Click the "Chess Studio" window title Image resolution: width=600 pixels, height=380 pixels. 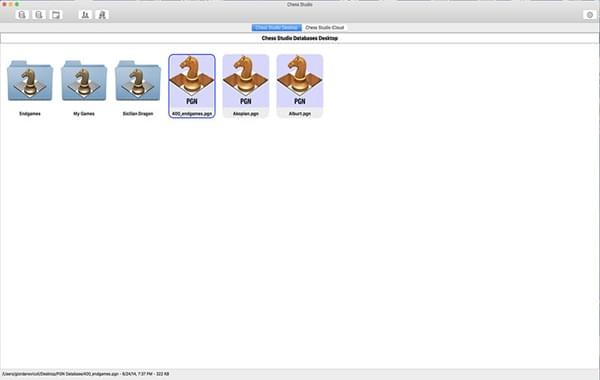[300, 5]
